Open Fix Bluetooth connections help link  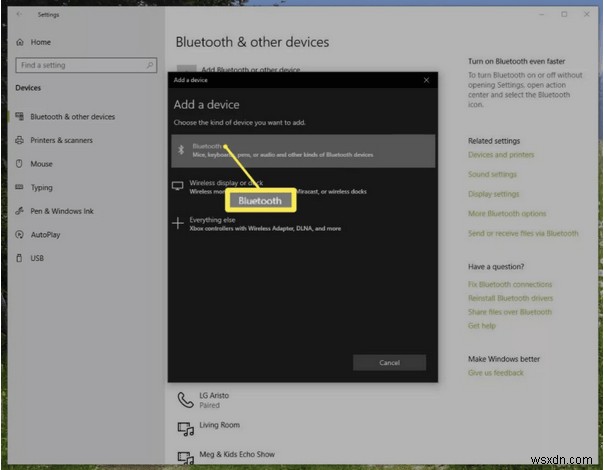click(510, 284)
